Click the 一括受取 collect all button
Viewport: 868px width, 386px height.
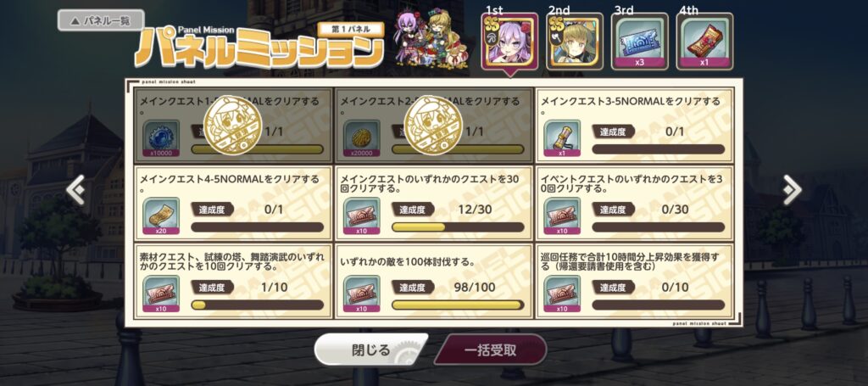coord(491,350)
